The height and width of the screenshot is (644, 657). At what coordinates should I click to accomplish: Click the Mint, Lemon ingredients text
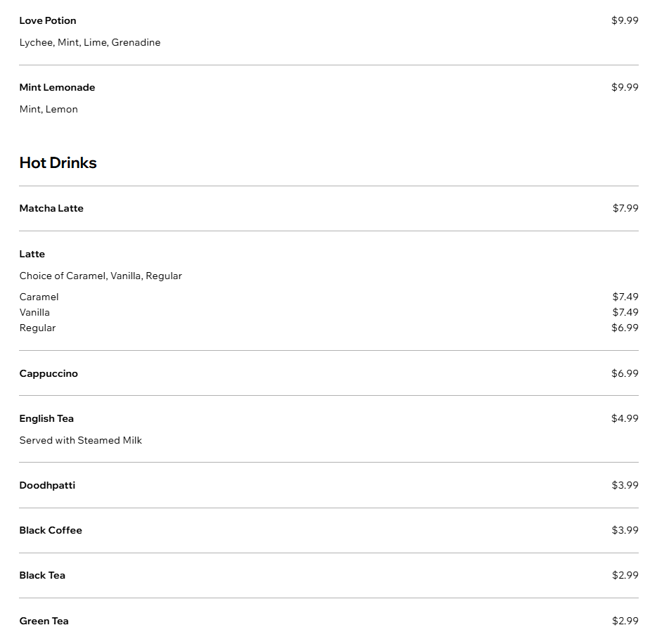(49, 109)
